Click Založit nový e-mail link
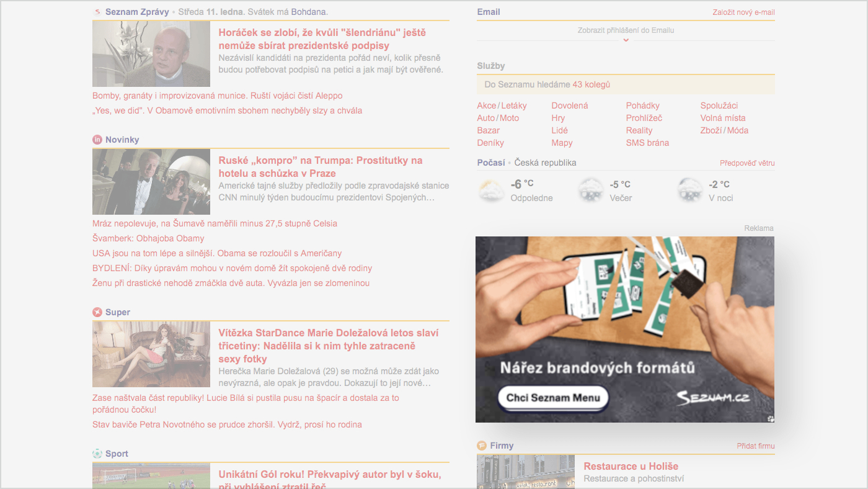The width and height of the screenshot is (868, 489). tap(743, 12)
